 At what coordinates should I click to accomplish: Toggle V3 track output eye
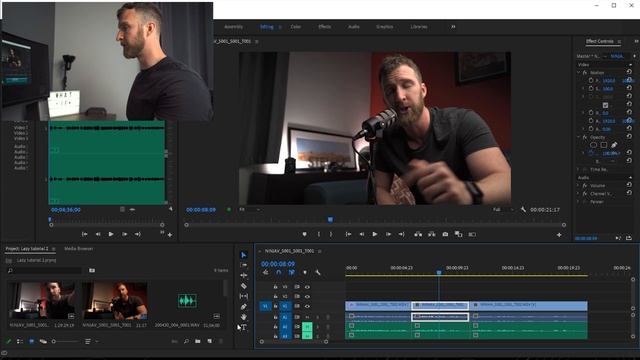pos(307,287)
